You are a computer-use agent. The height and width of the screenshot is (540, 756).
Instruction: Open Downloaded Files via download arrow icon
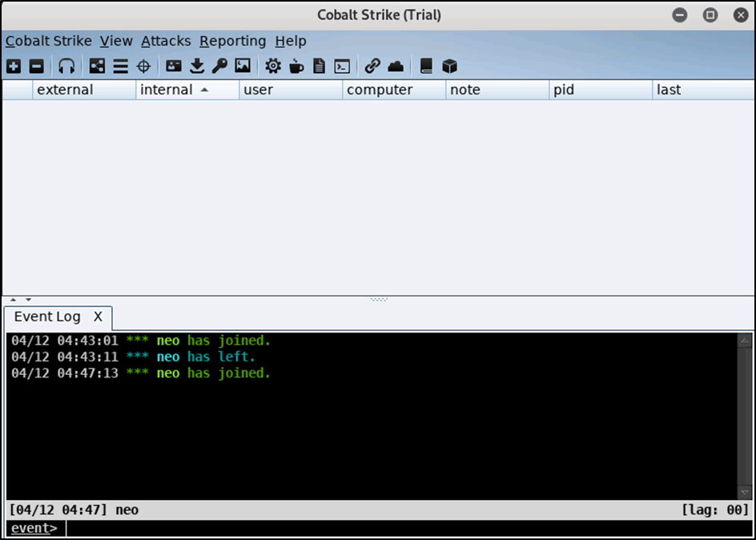point(197,66)
